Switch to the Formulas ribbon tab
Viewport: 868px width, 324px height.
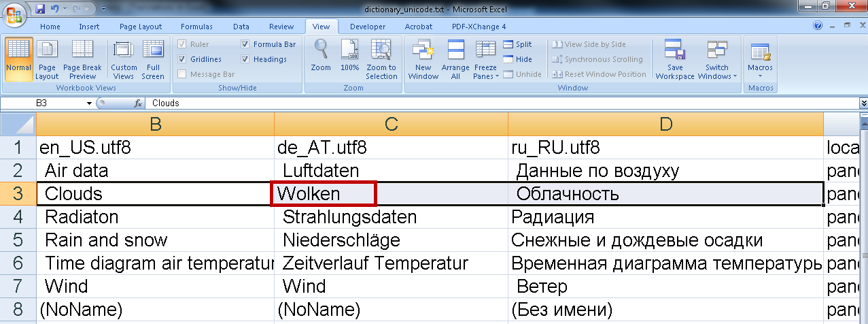point(196,27)
